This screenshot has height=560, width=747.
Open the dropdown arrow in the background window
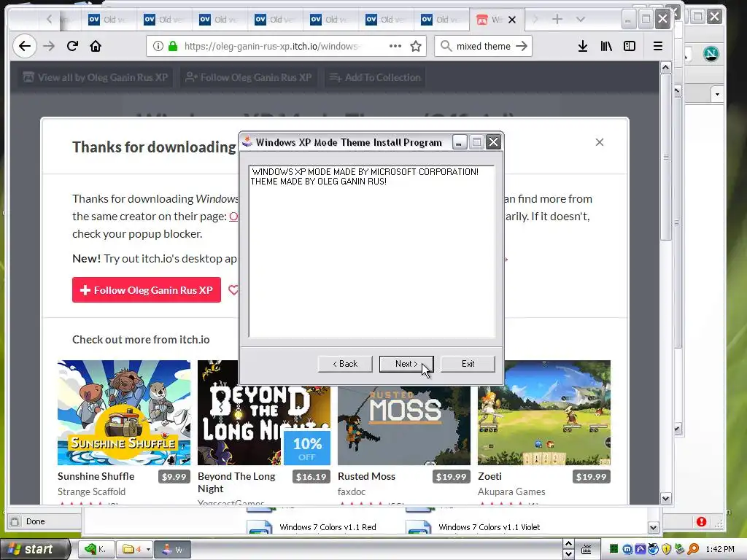click(x=718, y=94)
